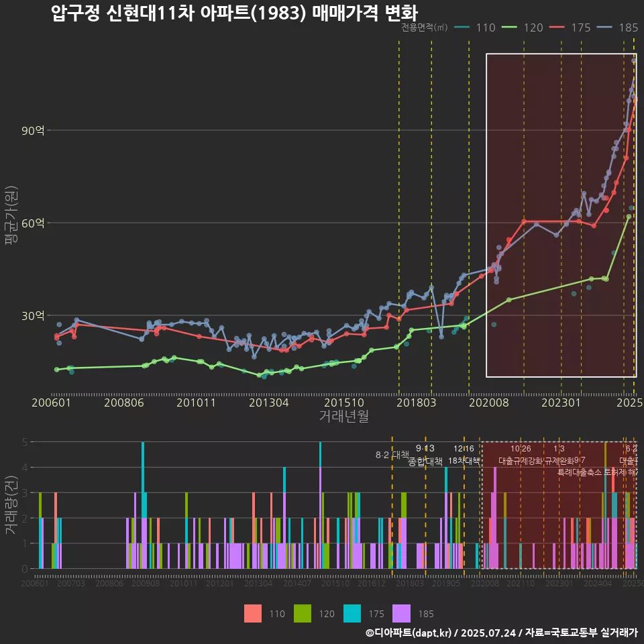Click '202301' on the volume chart x-axis
Image resolution: width=644 pixels, height=644 pixels.
pos(559,583)
